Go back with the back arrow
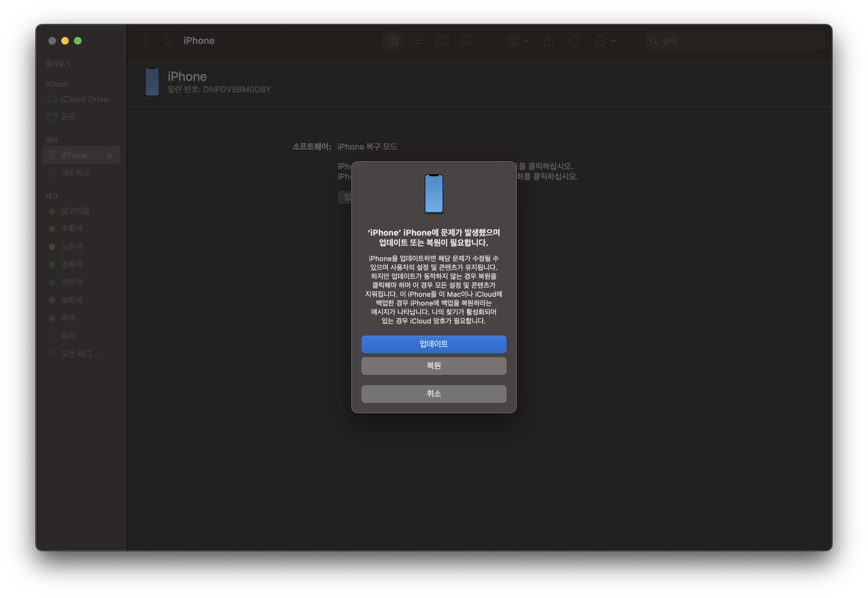868x598 pixels. point(146,40)
